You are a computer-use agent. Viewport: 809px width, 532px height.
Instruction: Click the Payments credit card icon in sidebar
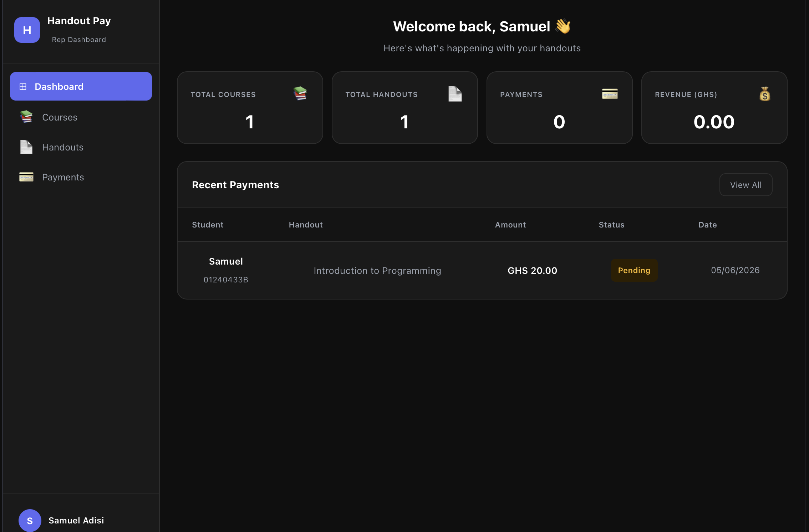click(26, 177)
